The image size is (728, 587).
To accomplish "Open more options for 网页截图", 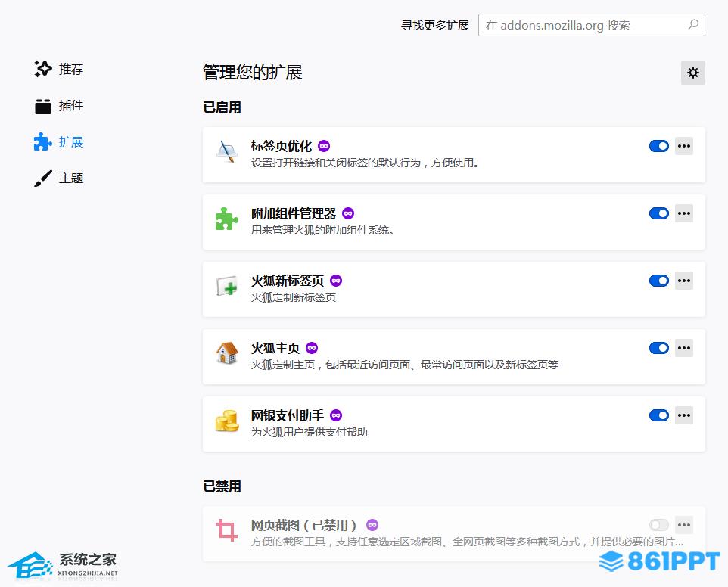I will 684,525.
